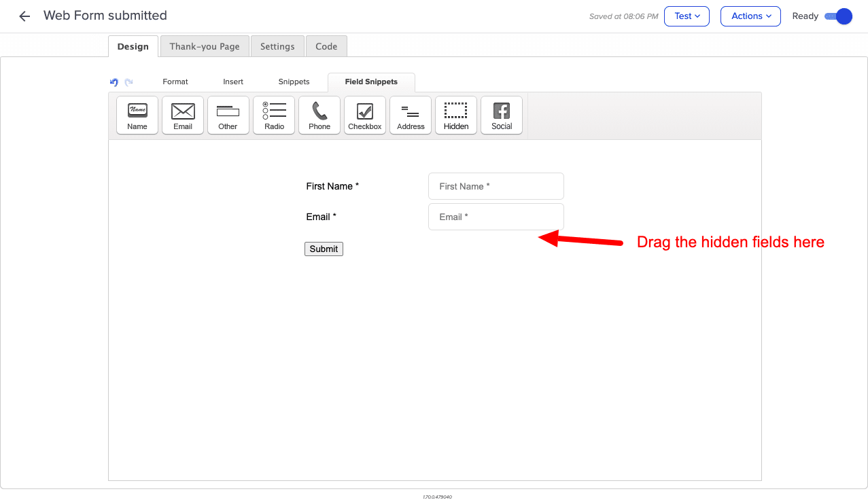Select the Hidden field snippet
The width and height of the screenshot is (868, 500).
tap(455, 115)
